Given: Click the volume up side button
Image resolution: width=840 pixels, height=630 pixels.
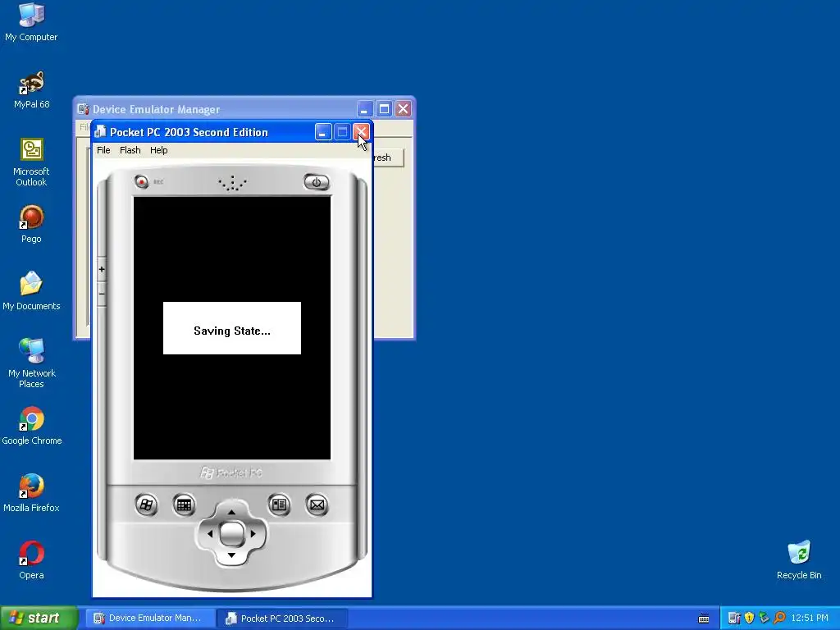Looking at the screenshot, I should (102, 269).
